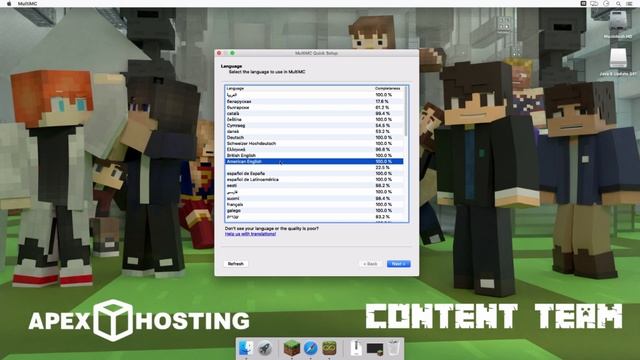Select български in the language list
Screen dimensions: 640x360
click(x=314, y=107)
